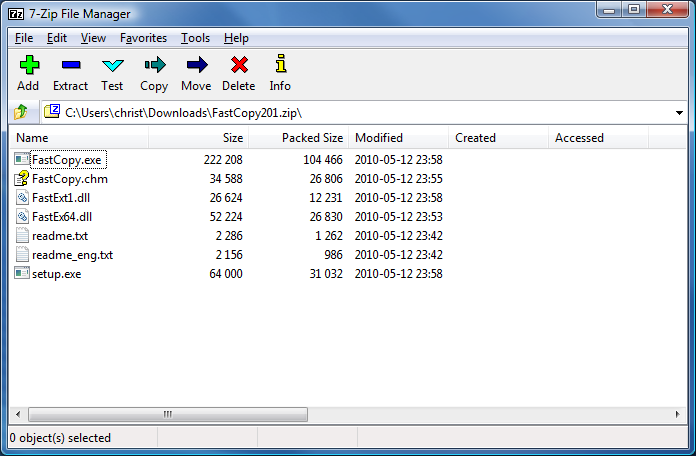
Task: Open the Help menu
Action: coord(236,38)
